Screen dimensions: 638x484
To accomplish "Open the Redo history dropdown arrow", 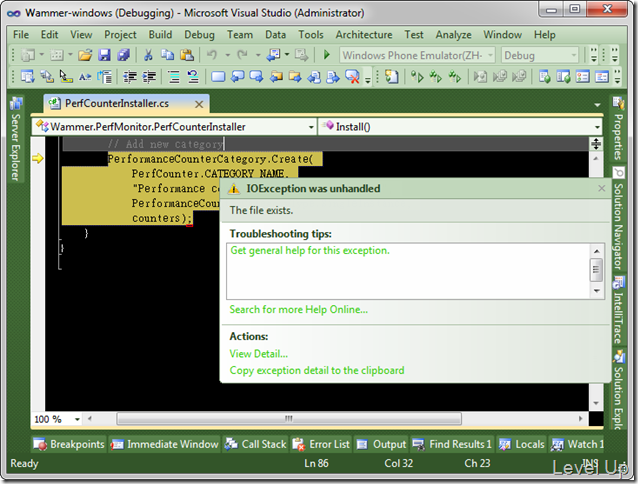I will pyautogui.click(x=258, y=55).
